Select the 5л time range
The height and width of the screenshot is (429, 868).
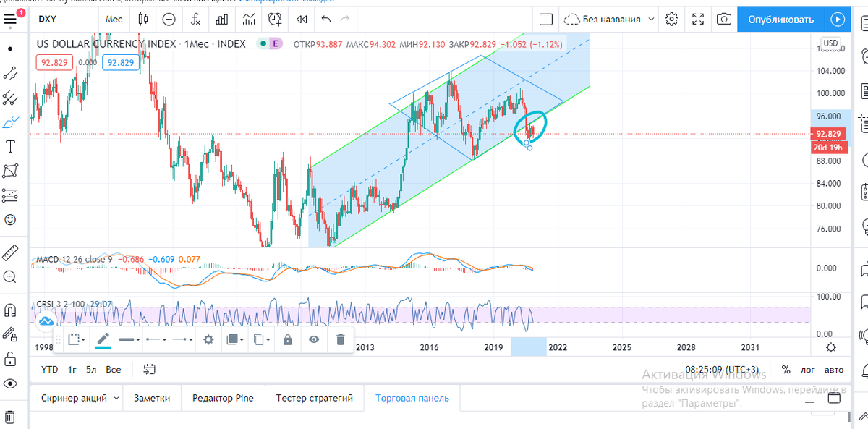[91, 369]
